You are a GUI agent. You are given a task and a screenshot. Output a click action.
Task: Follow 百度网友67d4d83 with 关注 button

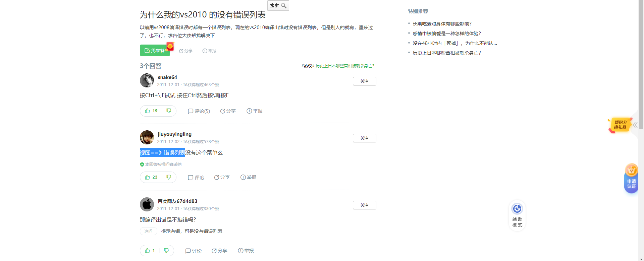click(364, 205)
